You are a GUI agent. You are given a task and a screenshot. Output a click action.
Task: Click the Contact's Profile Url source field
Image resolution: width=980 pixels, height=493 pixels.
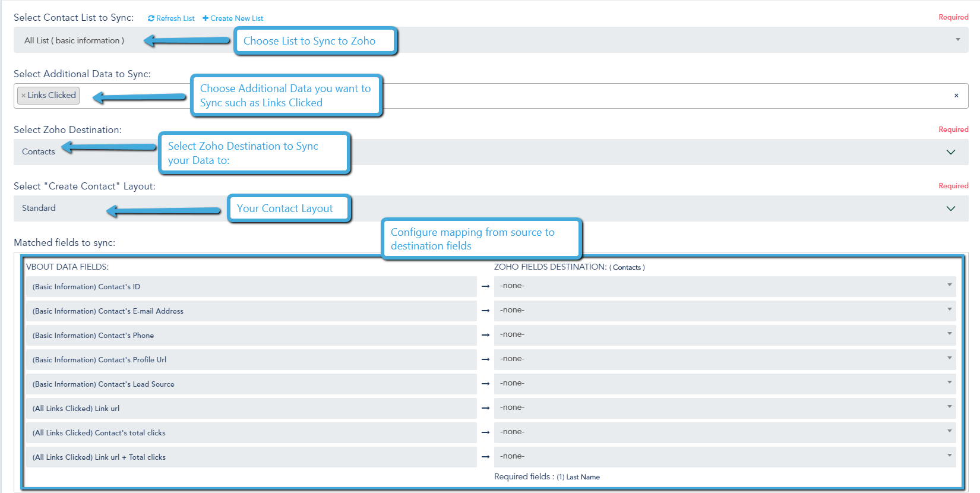[251, 359]
